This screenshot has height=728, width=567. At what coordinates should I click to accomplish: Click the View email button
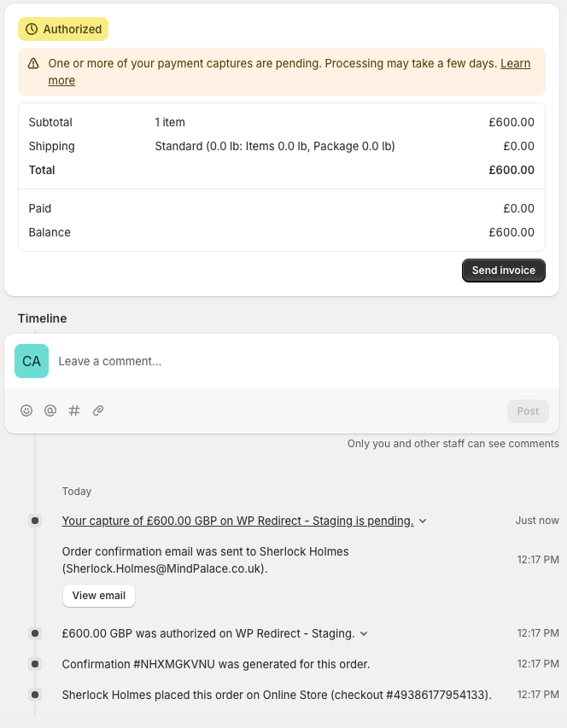(x=99, y=596)
